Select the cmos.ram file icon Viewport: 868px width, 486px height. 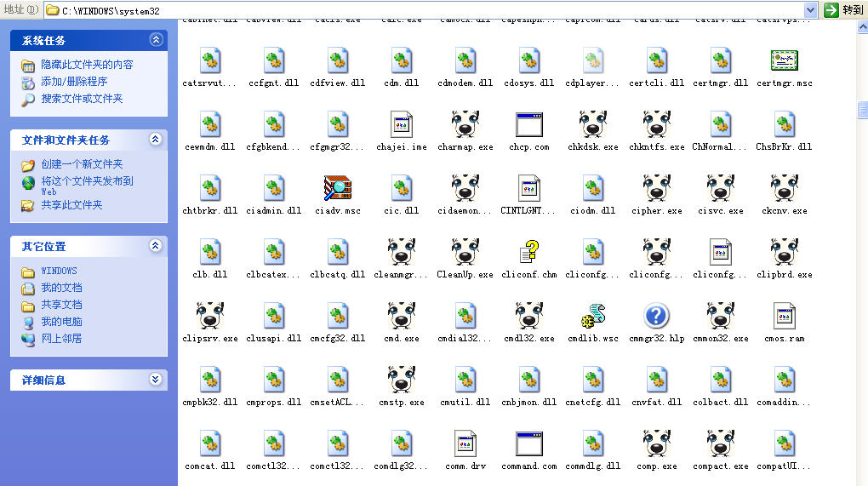(x=785, y=316)
